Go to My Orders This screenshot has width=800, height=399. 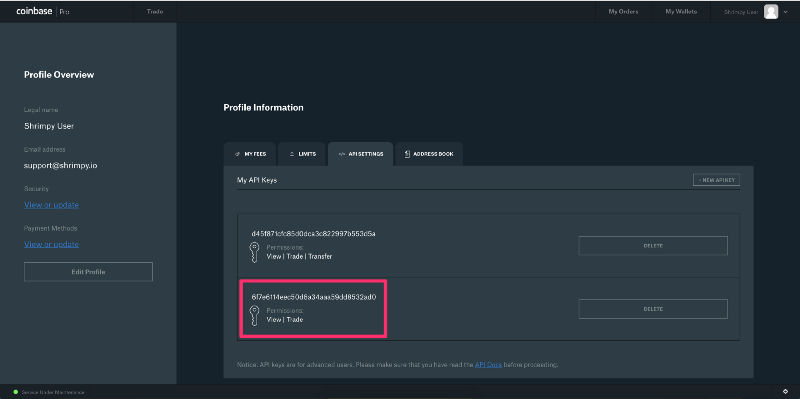(623, 11)
